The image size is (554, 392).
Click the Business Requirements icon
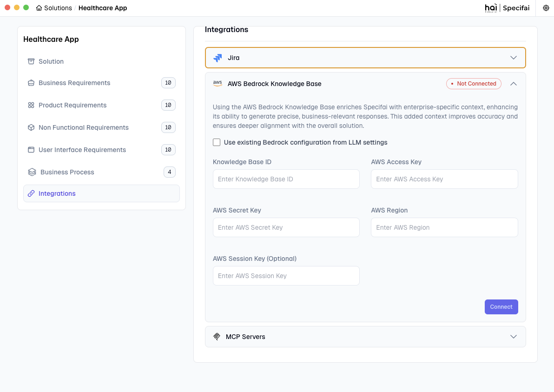tap(31, 83)
